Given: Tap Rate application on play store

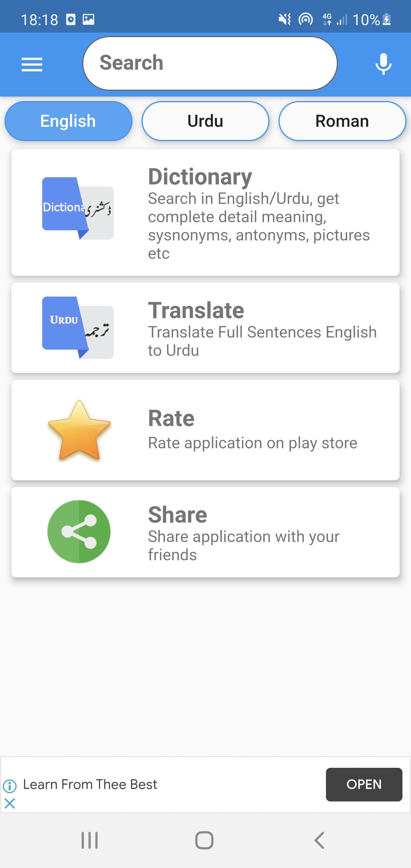Looking at the screenshot, I should tap(253, 443).
